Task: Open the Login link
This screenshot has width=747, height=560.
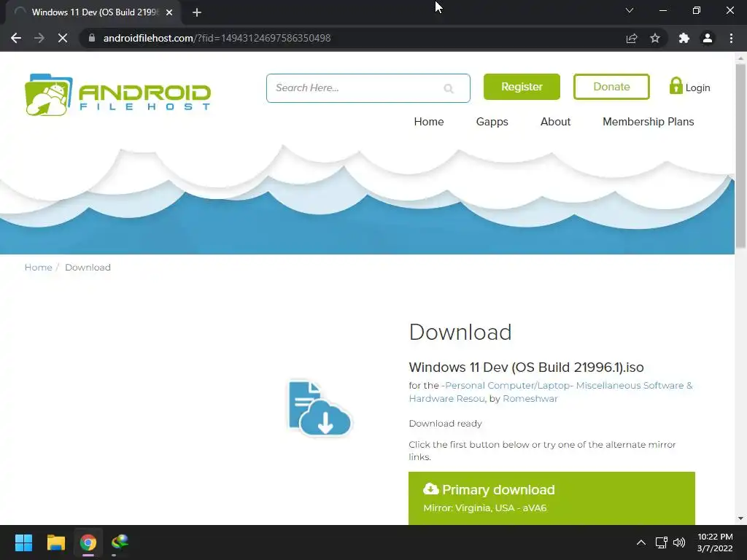Action: click(x=689, y=87)
